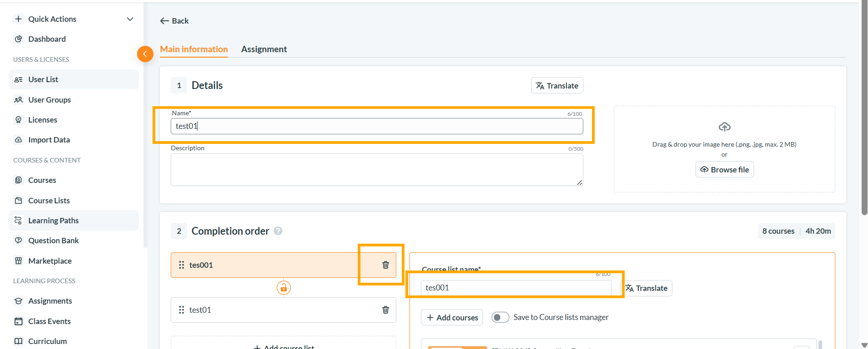
Task: Switch to the Main information tab
Action: pyautogui.click(x=194, y=49)
